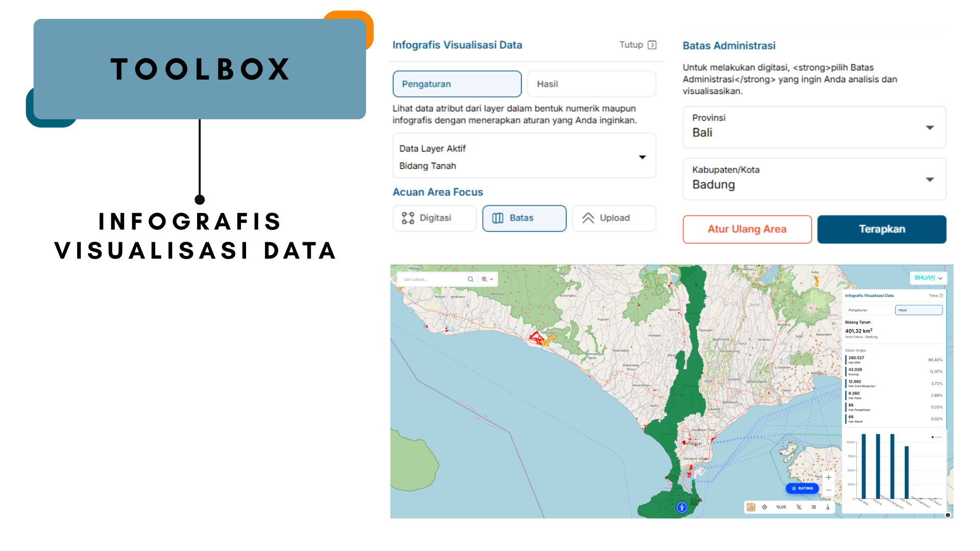Switch to the large Hasil tab
The width and height of the screenshot is (980, 551).
pyautogui.click(x=592, y=84)
